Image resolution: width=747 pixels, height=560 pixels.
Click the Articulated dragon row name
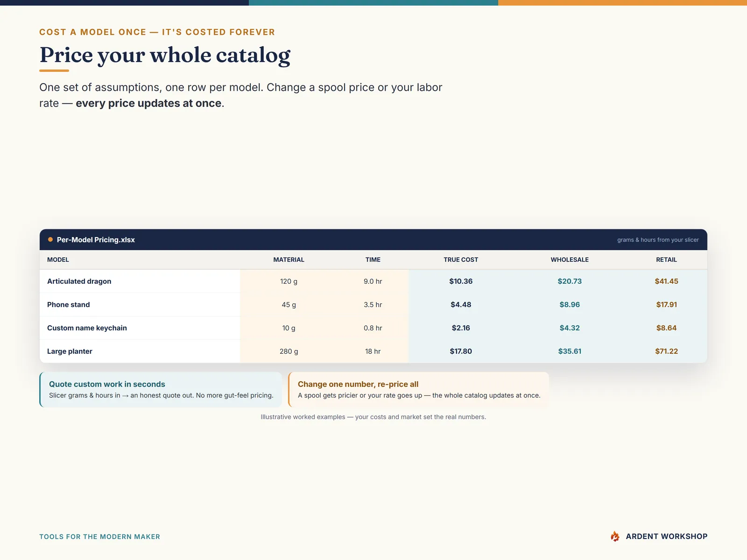[x=79, y=281]
